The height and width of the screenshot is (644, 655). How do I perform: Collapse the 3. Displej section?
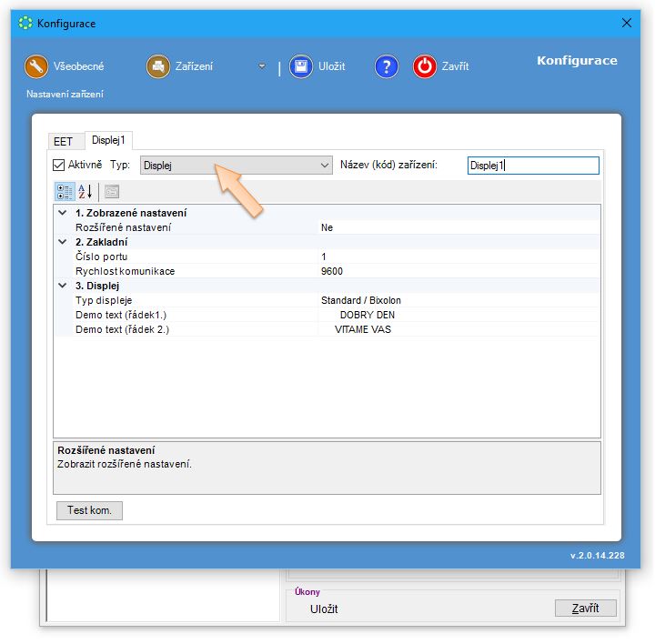click(62, 286)
